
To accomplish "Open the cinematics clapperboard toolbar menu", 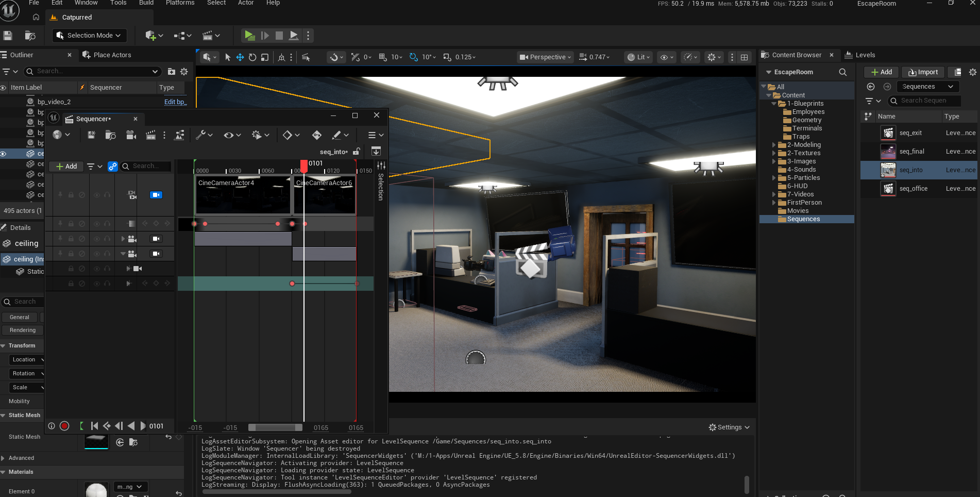I will [211, 36].
